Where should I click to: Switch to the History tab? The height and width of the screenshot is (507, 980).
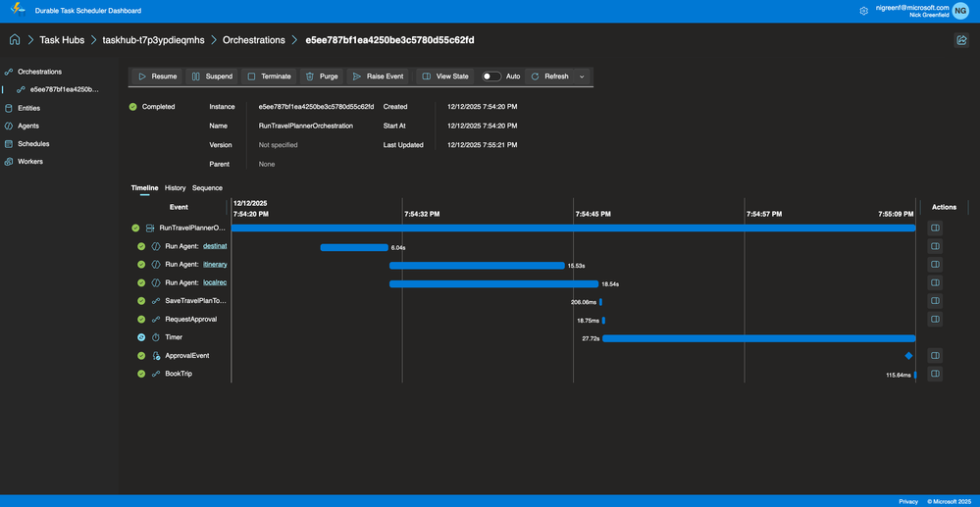click(x=175, y=188)
